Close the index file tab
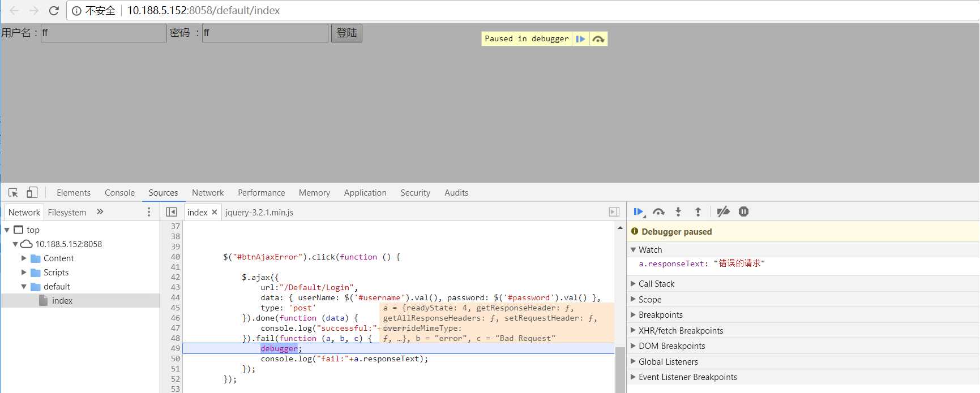 point(215,213)
